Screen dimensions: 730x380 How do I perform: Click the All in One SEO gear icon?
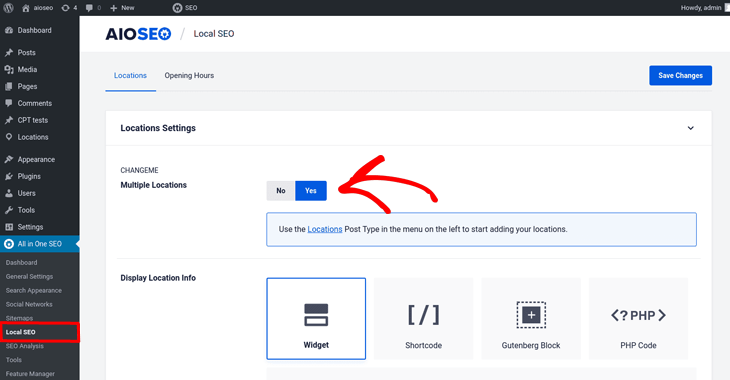point(9,244)
